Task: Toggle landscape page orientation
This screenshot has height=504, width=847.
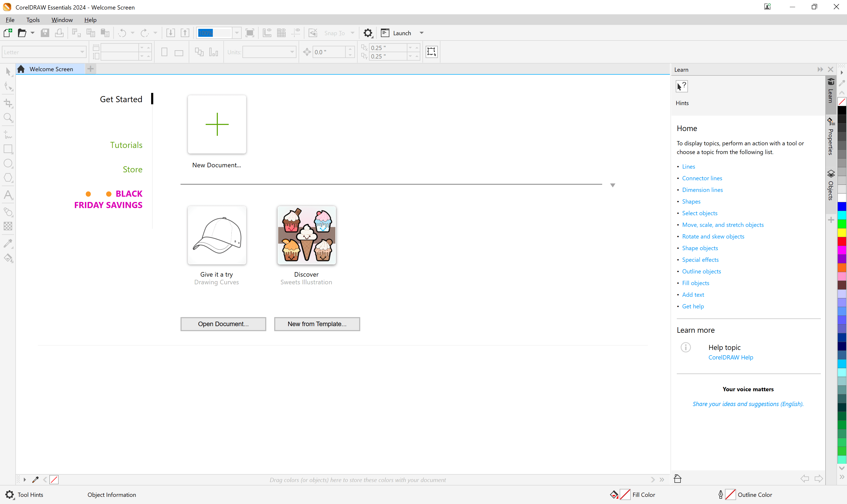Action: tap(179, 53)
